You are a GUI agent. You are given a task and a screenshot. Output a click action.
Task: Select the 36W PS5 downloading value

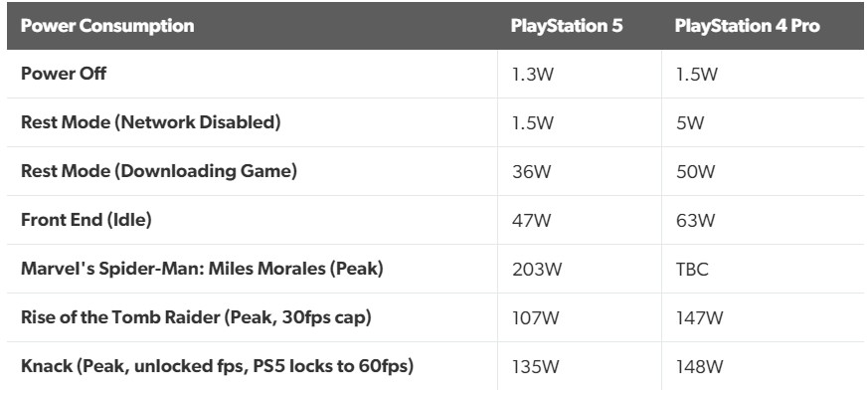pyautogui.click(x=531, y=172)
